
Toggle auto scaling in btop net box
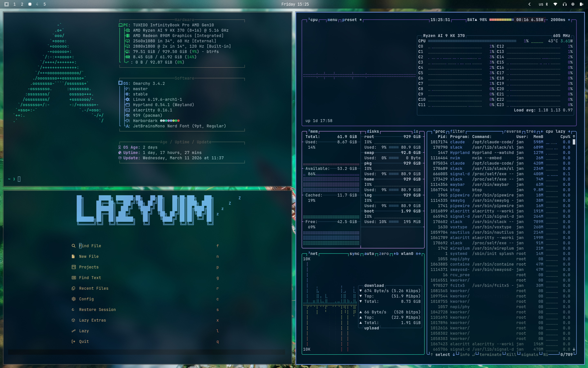[369, 254]
